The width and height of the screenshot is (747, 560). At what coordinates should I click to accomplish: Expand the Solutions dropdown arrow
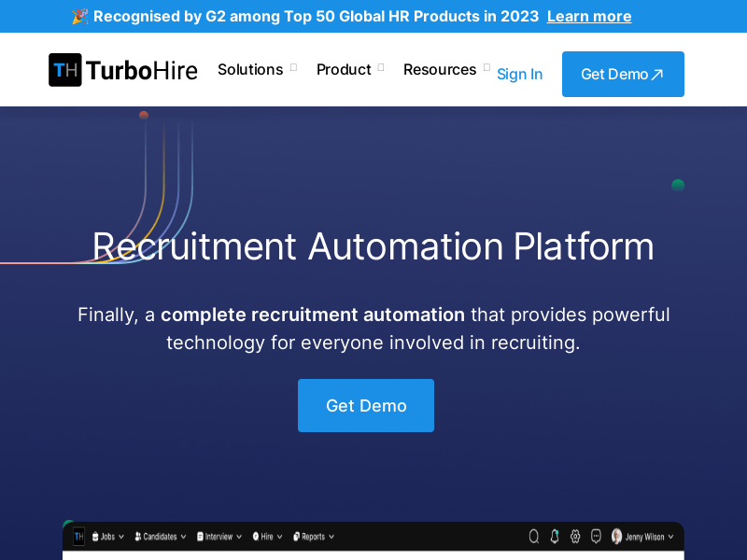tap(293, 67)
